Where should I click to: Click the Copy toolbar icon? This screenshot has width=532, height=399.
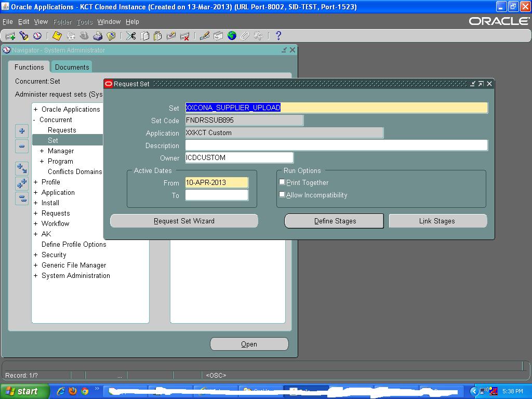click(144, 36)
